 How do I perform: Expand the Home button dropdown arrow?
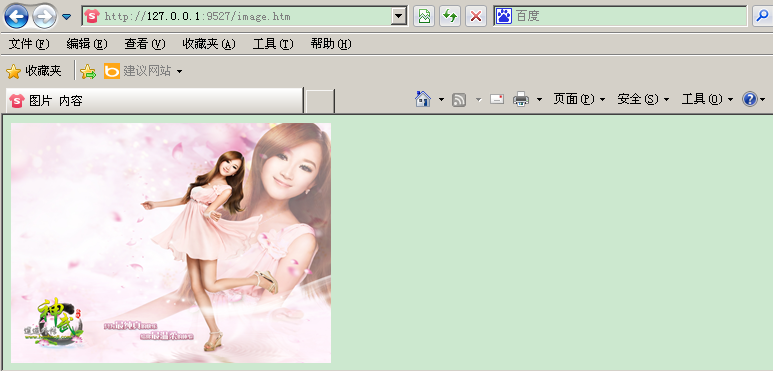tap(441, 100)
